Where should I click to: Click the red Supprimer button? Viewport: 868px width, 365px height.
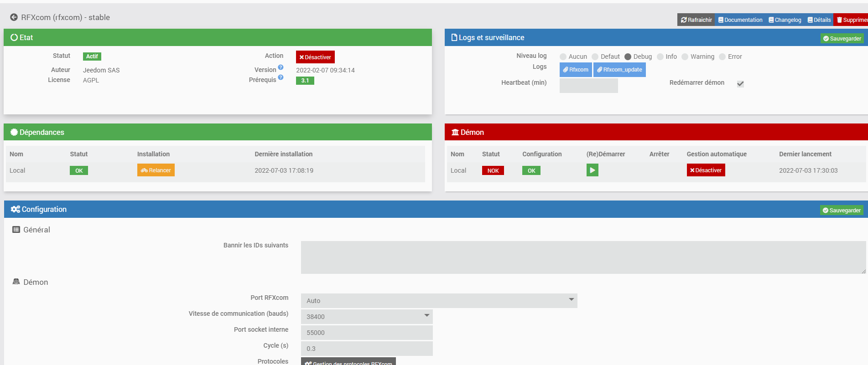[851, 20]
